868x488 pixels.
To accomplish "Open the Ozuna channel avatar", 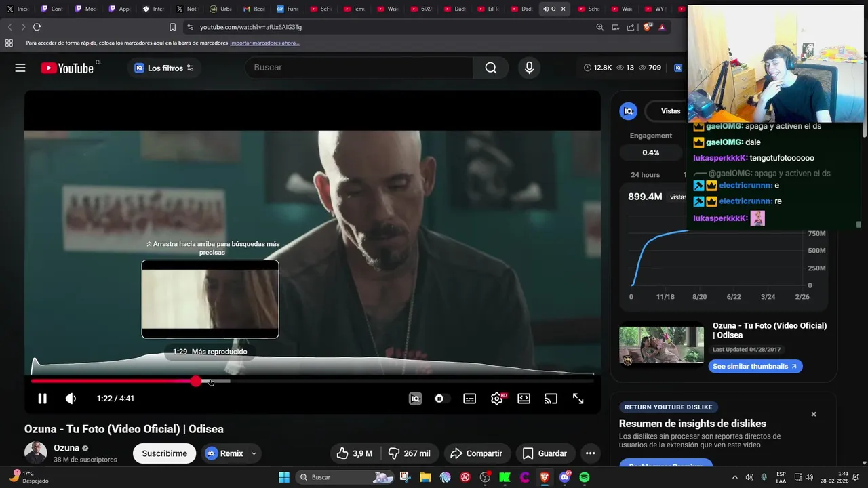I will tap(36, 453).
